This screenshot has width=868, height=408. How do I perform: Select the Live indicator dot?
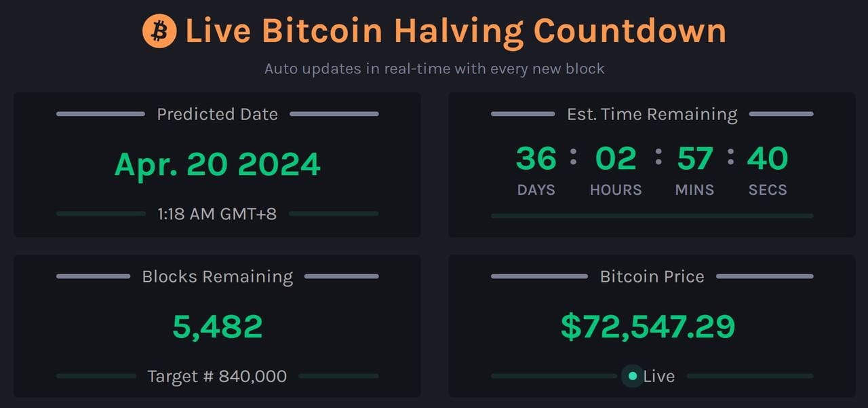coord(633,375)
